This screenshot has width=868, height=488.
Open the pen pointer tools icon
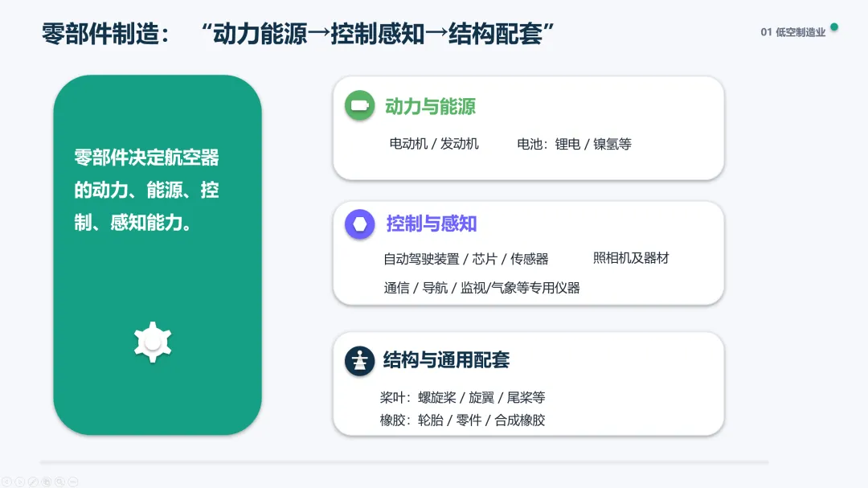pyautogui.click(x=33, y=482)
